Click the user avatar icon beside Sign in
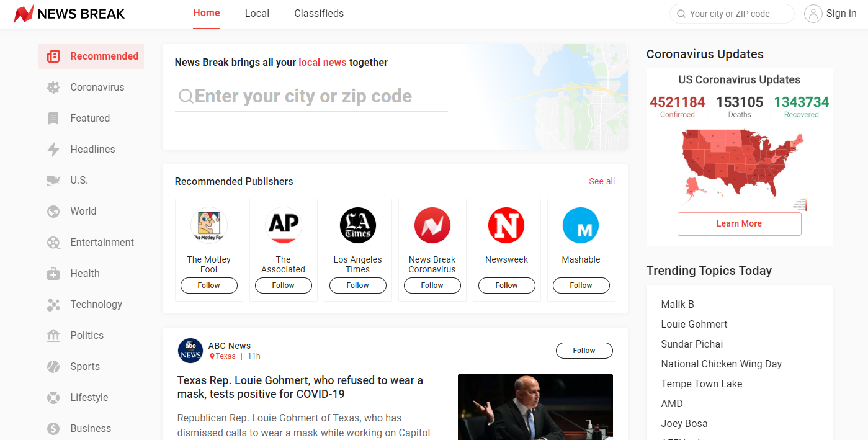The image size is (868, 440). click(813, 14)
